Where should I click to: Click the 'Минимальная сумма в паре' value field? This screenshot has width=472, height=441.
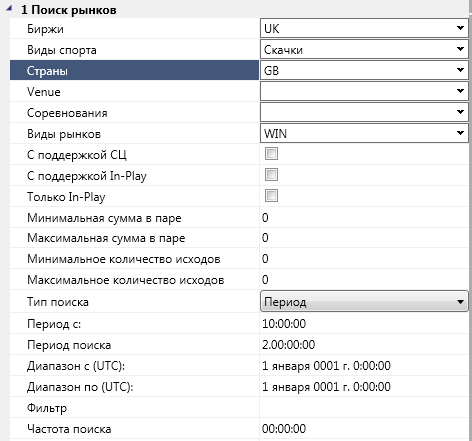pos(364,217)
